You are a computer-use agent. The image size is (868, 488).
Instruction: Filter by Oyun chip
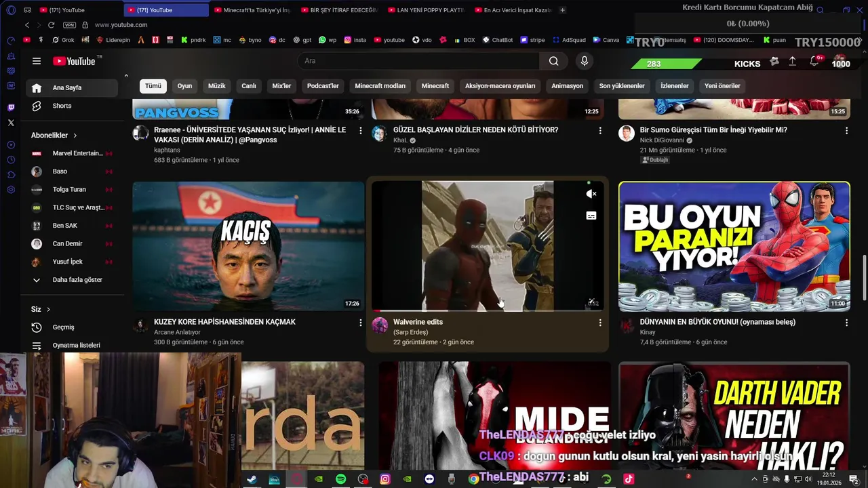(x=184, y=86)
